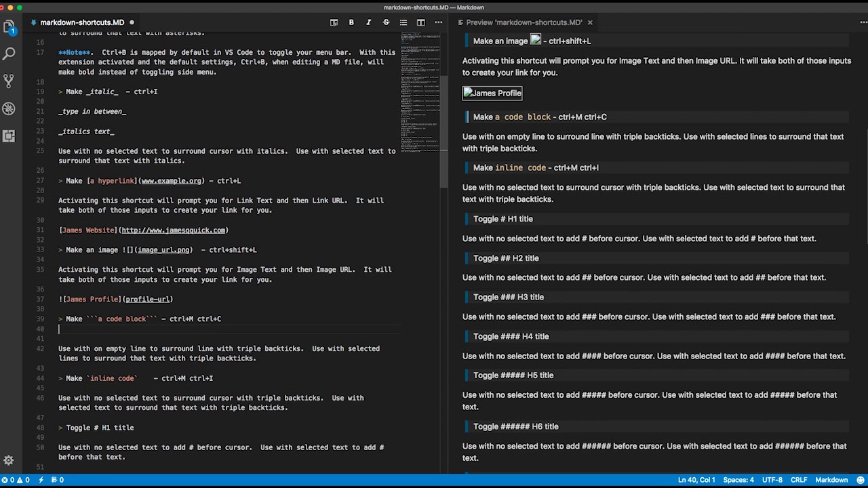868x488 pixels.
Task: Switch to the markdown-shortcuts.MD editor tab
Action: 82,22
